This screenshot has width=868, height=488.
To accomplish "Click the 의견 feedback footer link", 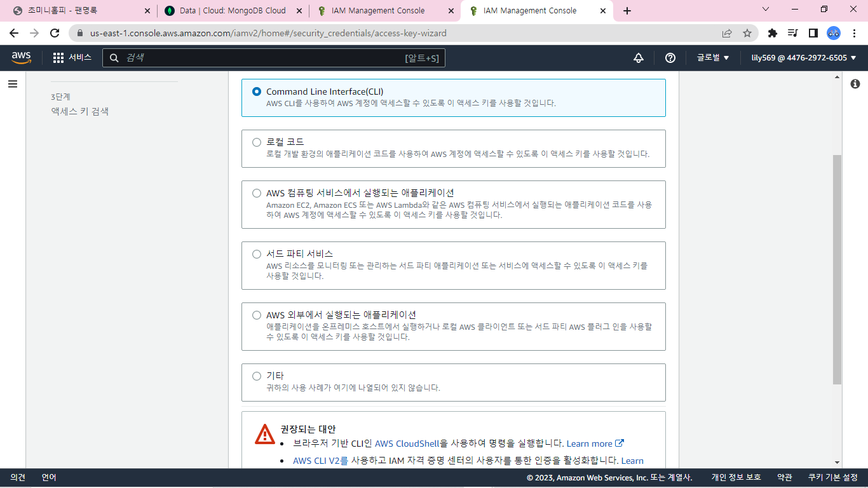I will (18, 477).
